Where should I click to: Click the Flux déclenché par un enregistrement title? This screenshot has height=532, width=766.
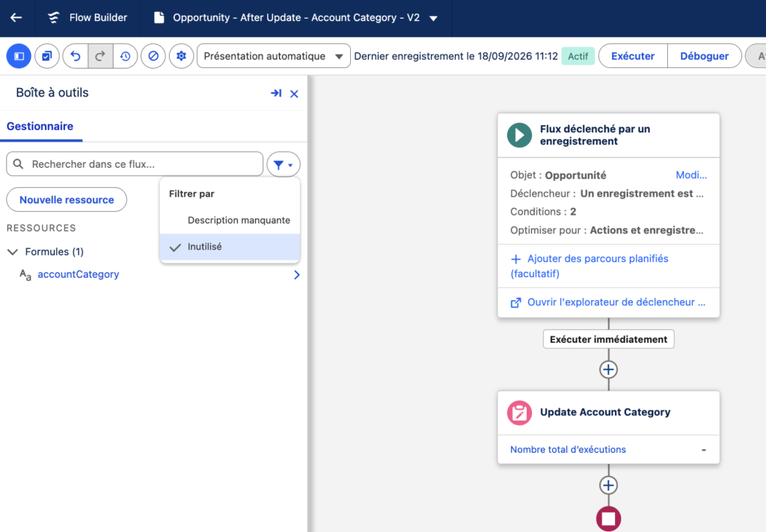[x=595, y=135]
